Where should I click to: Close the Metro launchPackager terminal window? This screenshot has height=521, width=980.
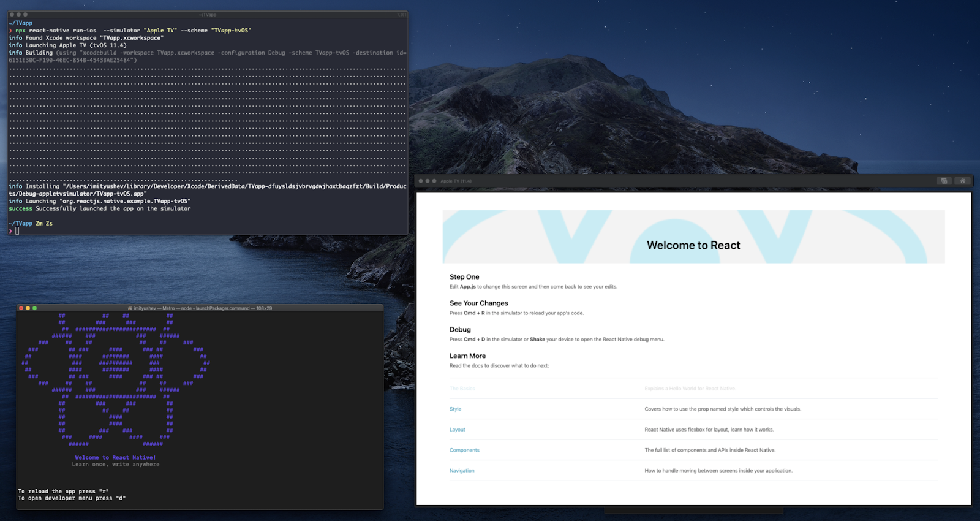click(21, 308)
